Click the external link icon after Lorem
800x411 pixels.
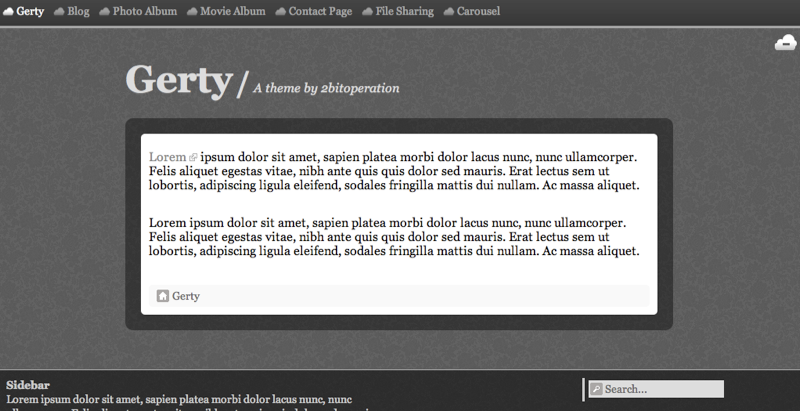click(193, 158)
